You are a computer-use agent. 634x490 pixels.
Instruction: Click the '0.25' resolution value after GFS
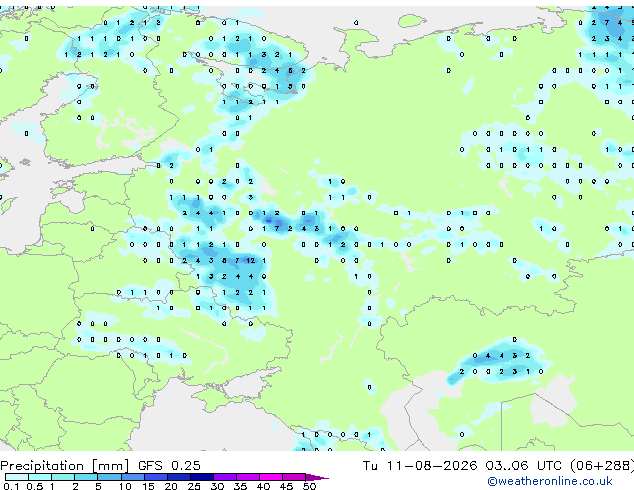[x=186, y=466]
